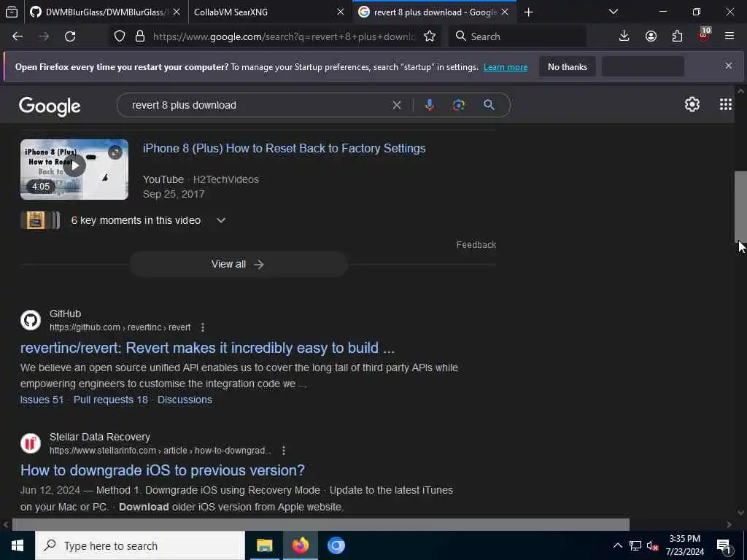Close the DWMBlurGlass tab
This screenshot has width=747, height=560.
pyautogui.click(x=177, y=12)
